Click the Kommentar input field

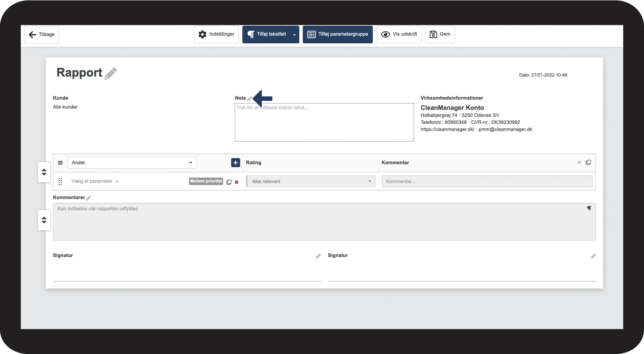click(x=487, y=181)
